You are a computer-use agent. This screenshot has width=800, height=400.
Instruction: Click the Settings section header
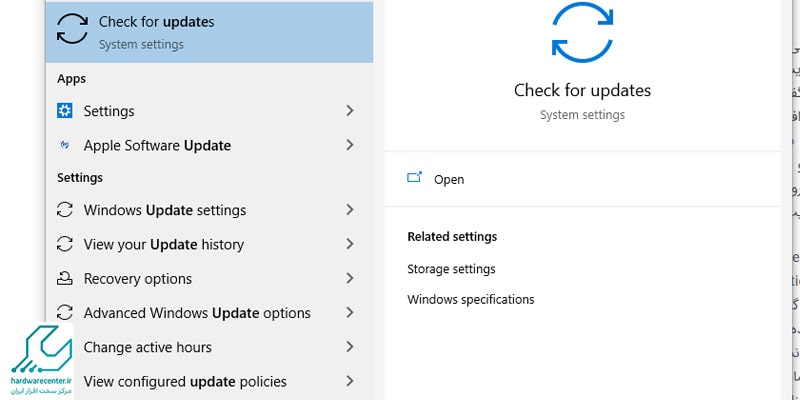coord(80,178)
